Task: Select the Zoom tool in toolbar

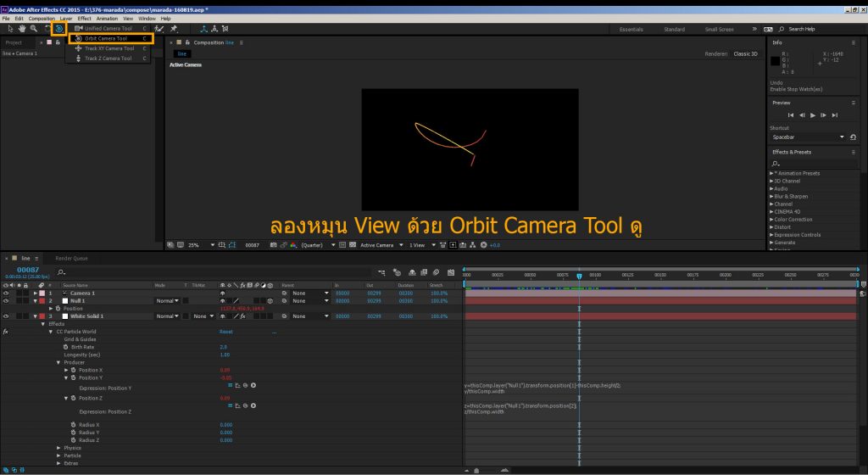Action: 33,28
